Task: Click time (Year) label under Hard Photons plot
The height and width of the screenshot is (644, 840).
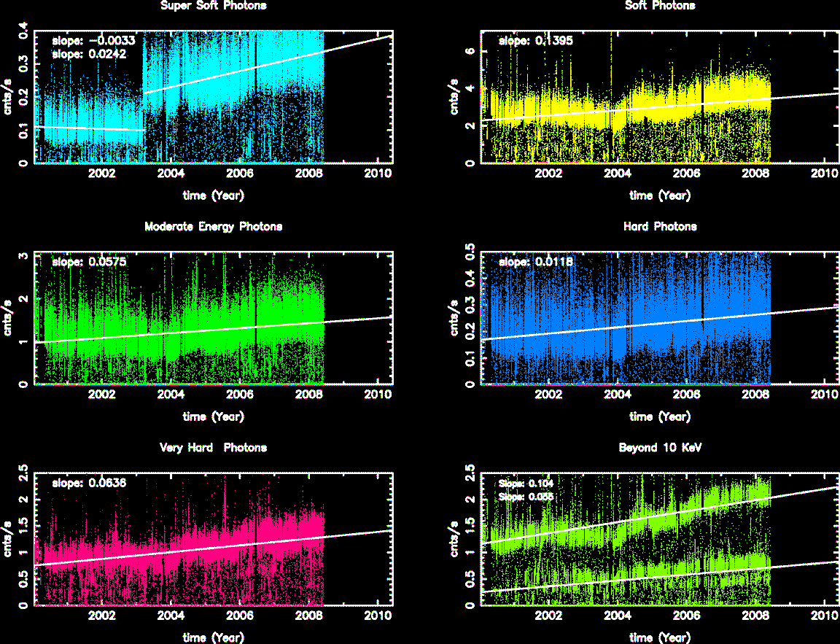Action: pyautogui.click(x=660, y=416)
